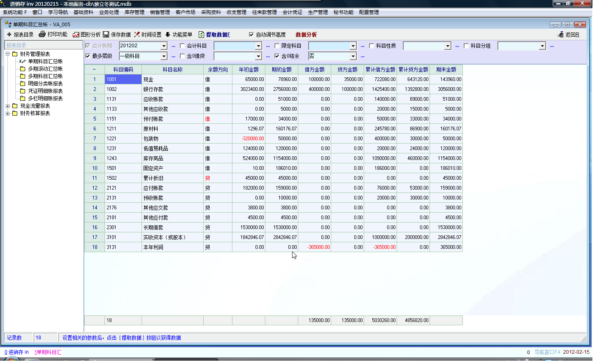The width and height of the screenshot is (599, 364).
Task: Click the 报表目录 plus icon
Action: click(9, 35)
